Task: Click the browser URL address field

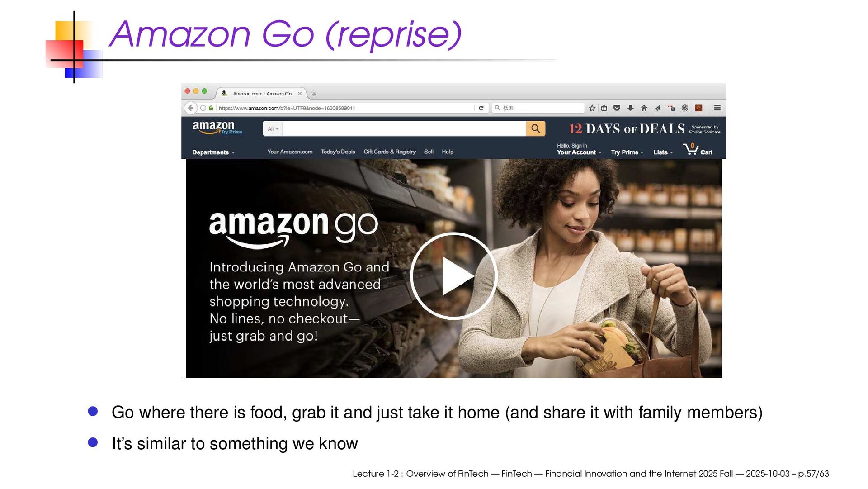Action: (x=346, y=108)
